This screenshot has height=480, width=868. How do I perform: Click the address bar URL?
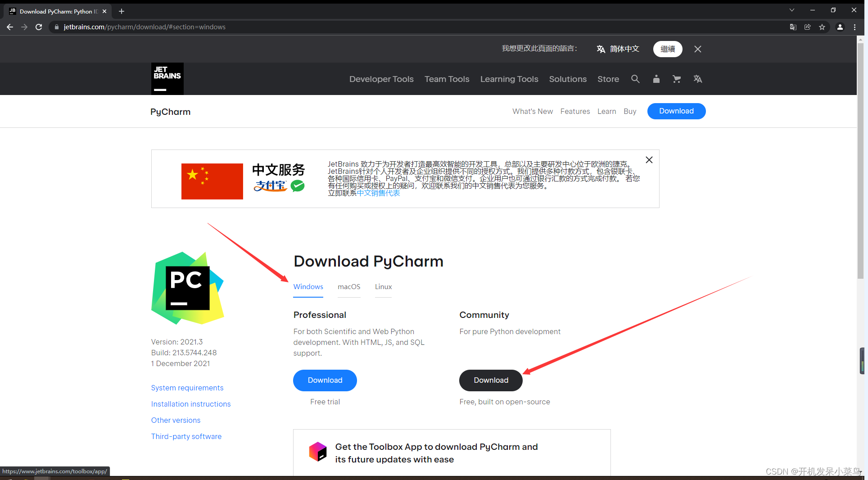pos(145,27)
